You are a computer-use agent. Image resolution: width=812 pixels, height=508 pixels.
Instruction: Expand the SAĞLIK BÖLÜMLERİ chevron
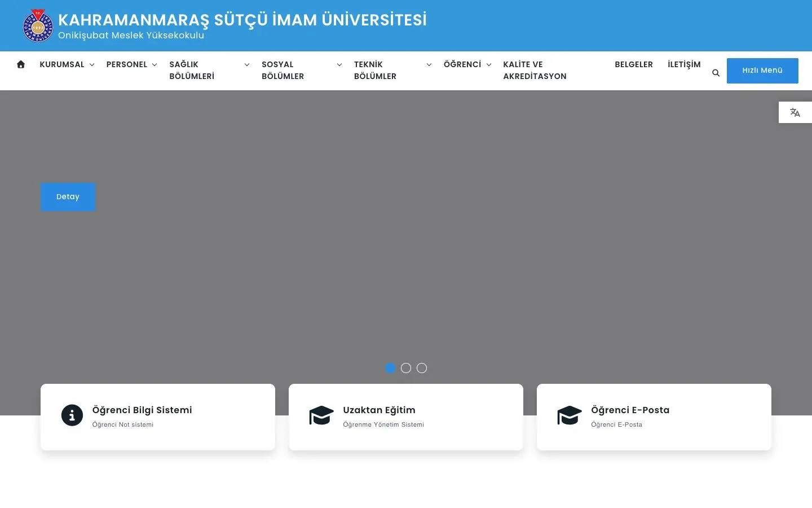tap(247, 65)
